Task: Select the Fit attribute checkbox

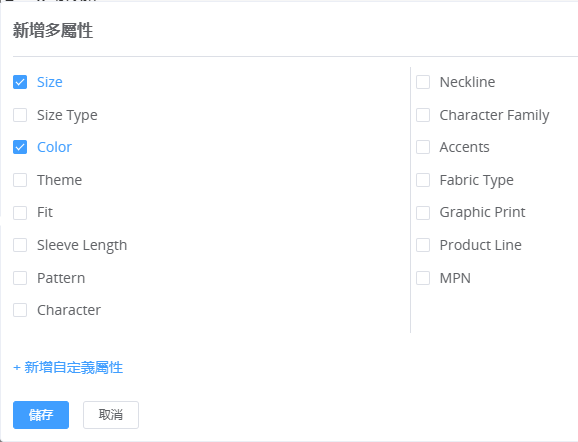Action: [20, 213]
